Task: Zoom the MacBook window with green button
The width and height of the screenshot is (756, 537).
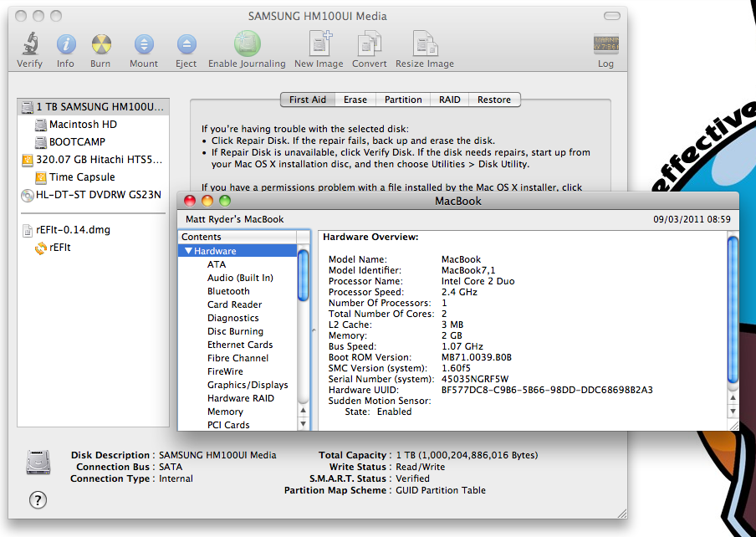Action: pyautogui.click(x=225, y=201)
